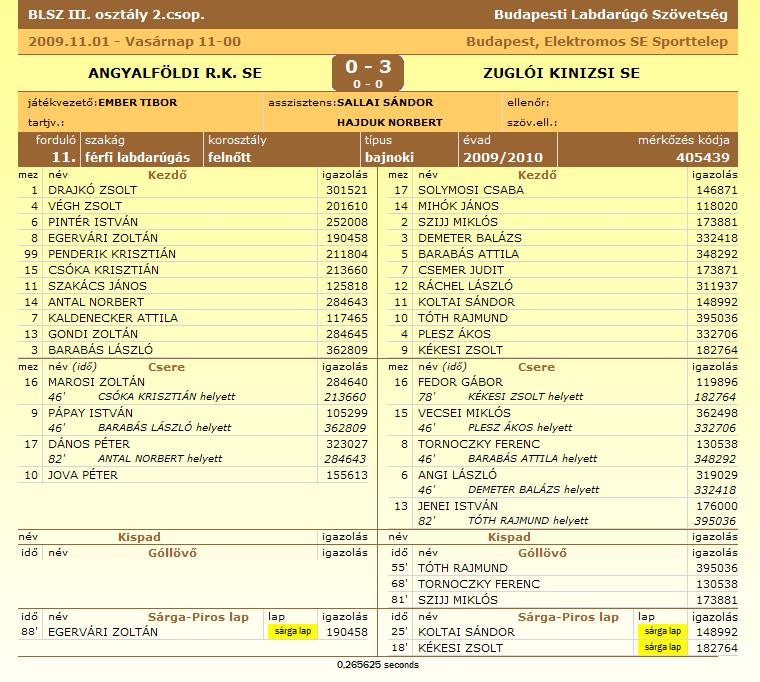Screen dimensions: 760x682
Task: Click the left team Kispad heading
Action: (x=139, y=537)
